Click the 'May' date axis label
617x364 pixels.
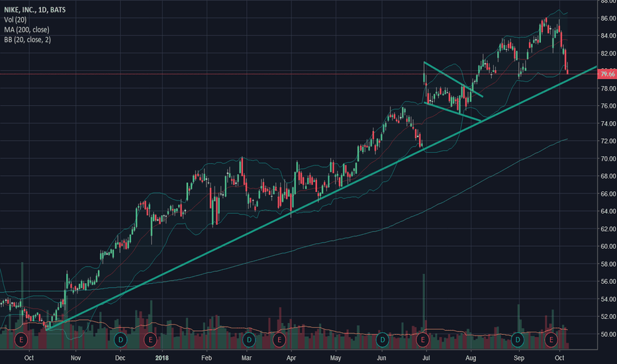[335, 357]
